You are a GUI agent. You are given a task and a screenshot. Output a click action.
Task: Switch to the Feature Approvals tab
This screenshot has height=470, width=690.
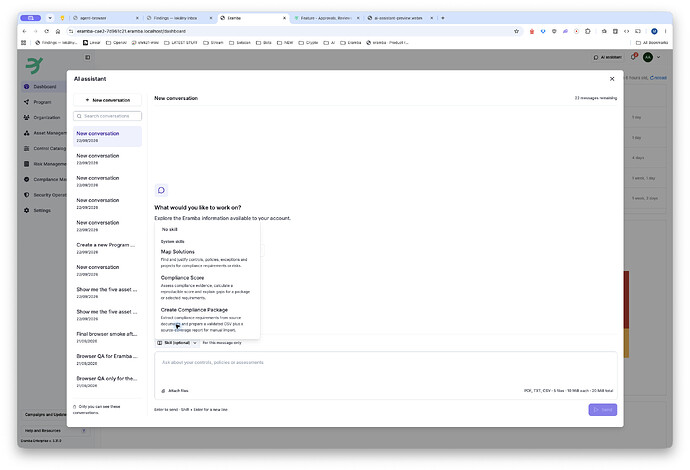(325, 18)
